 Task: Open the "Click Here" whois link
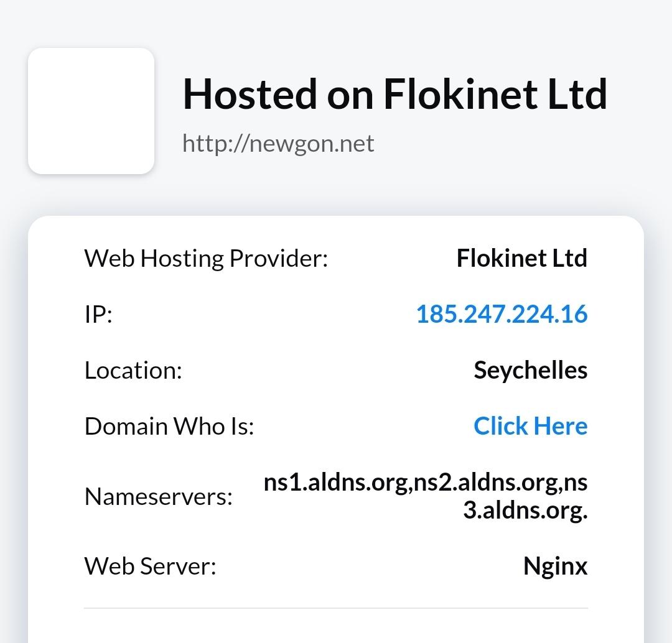point(530,426)
